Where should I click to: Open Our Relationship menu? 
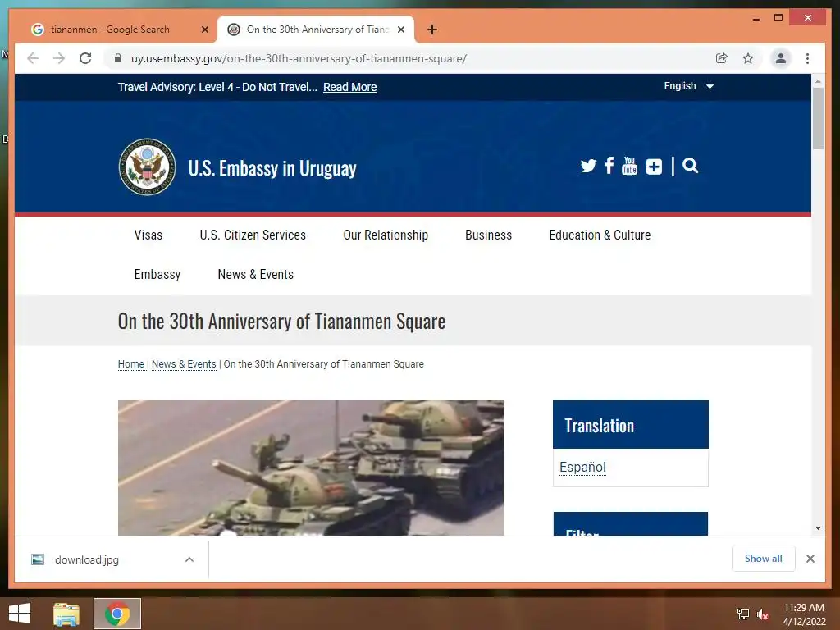click(386, 235)
